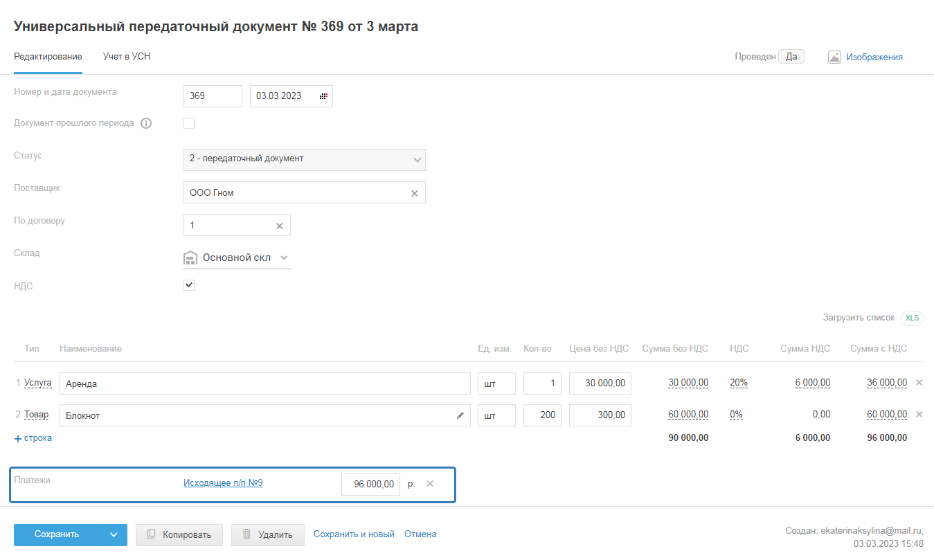Toggle the Документ прошлого периода checkbox
The image size is (934, 560).
189,123
